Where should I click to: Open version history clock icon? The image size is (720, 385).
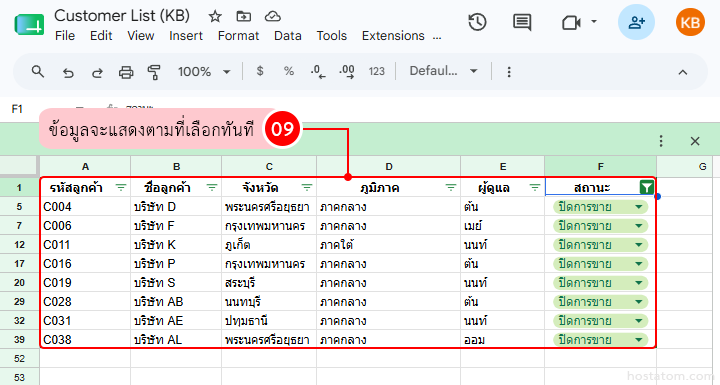[x=477, y=22]
